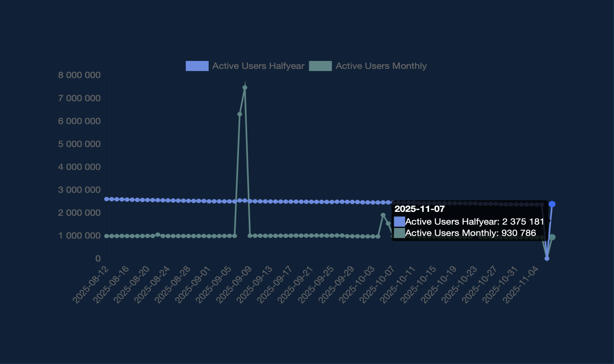Click the monthly spike point near 1 900 000
The height and width of the screenshot is (364, 614).
tap(383, 215)
